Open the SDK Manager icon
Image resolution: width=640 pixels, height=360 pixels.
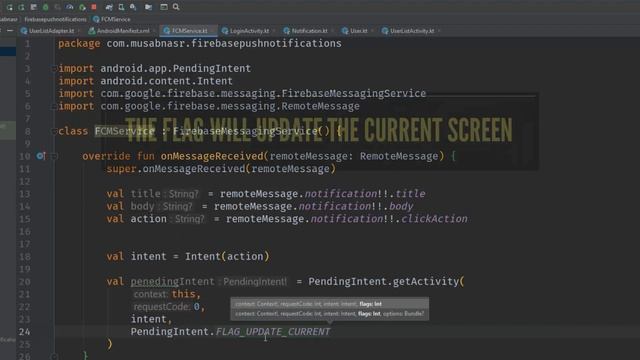pos(133,7)
